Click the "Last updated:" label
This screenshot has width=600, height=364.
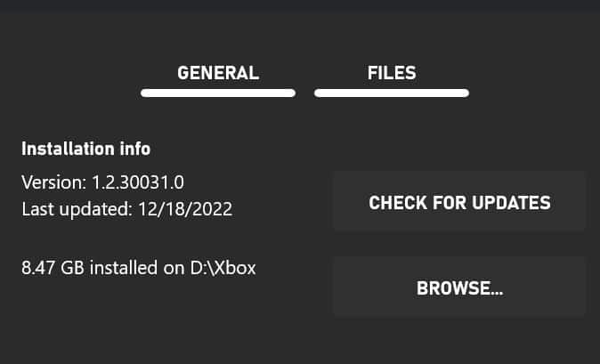pyautogui.click(x=77, y=208)
